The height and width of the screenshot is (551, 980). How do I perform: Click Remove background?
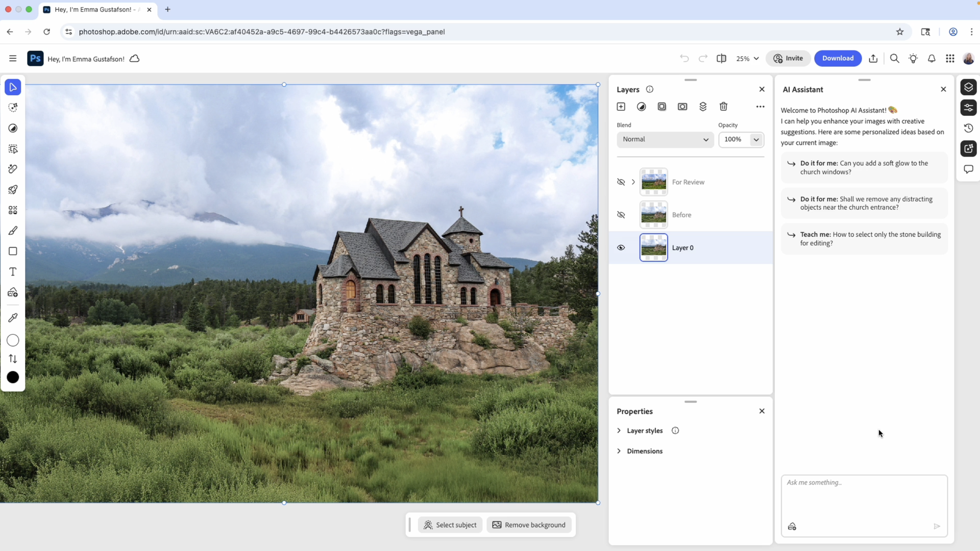point(529,524)
